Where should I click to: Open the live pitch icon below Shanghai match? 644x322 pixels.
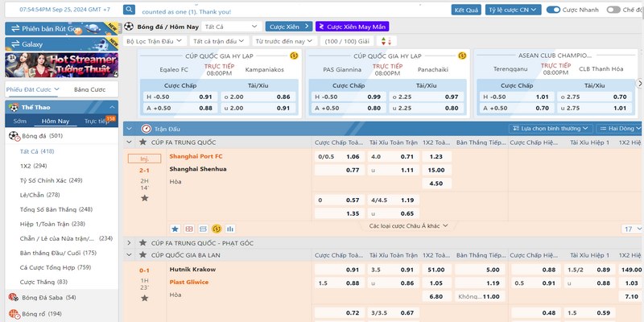click(189, 229)
